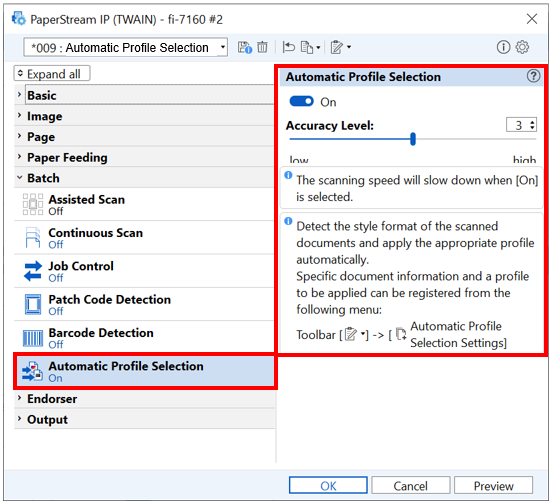Click the Cancel button
Image resolution: width=551 pixels, height=503 pixels.
[410, 485]
